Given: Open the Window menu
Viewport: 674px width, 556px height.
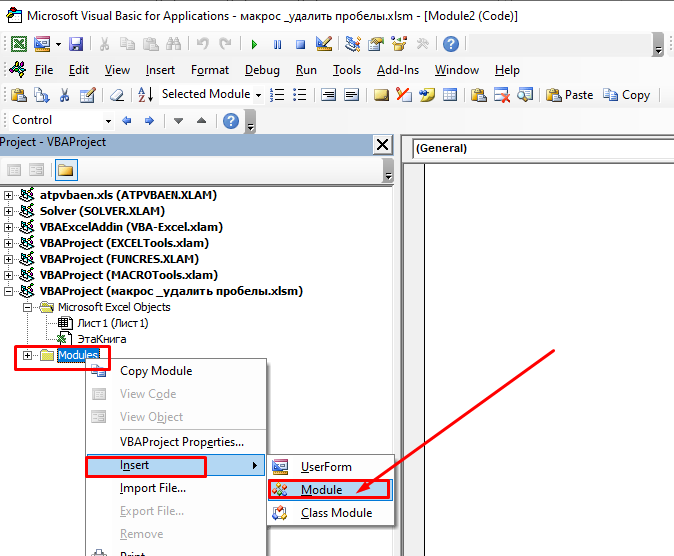Looking at the screenshot, I should tap(456, 70).
